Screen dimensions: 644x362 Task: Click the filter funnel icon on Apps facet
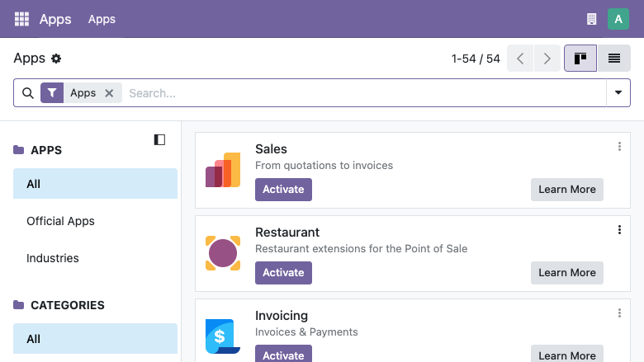pyautogui.click(x=52, y=92)
